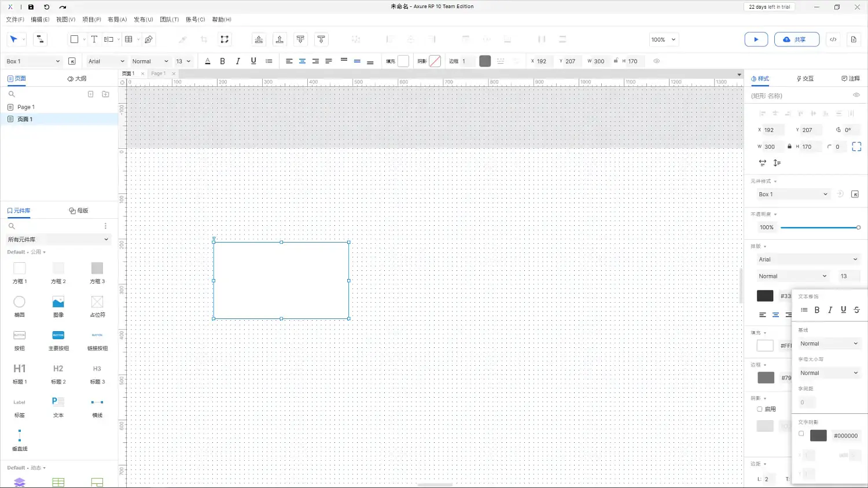Click the Preview play button
The width and height of the screenshot is (868, 488).
(x=756, y=39)
